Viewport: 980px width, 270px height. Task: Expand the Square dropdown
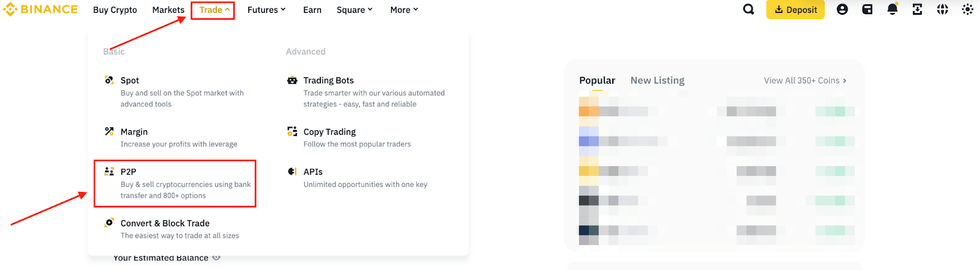(x=354, y=10)
